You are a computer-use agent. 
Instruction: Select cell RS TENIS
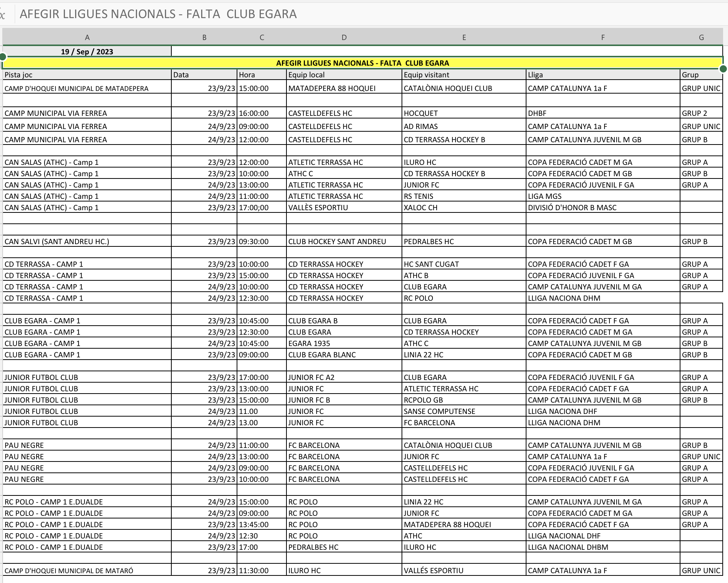(x=464, y=196)
